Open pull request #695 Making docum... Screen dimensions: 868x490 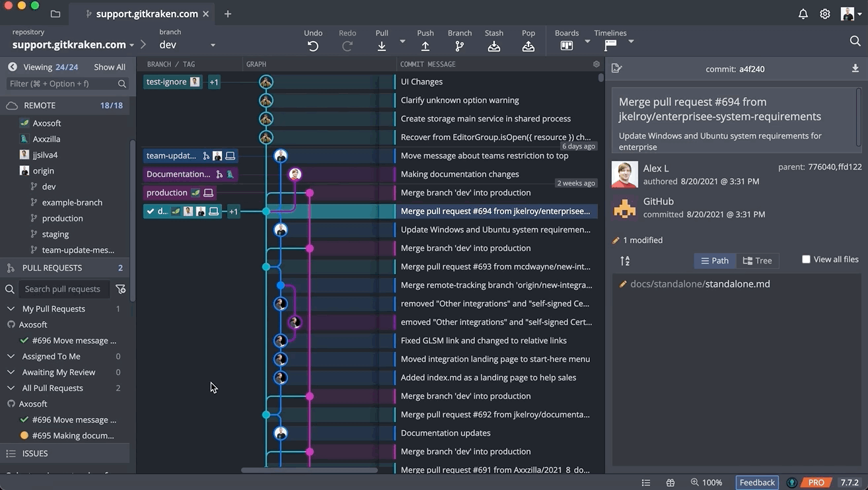point(73,435)
